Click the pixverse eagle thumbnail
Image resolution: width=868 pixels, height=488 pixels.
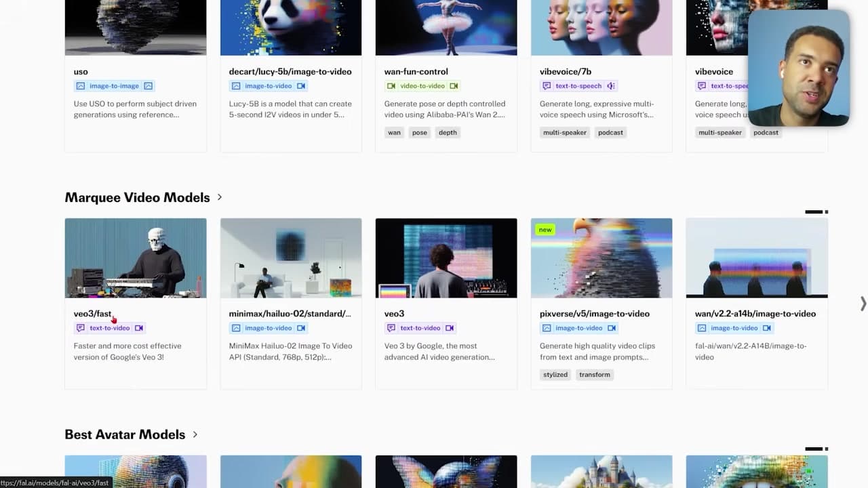[601, 258]
